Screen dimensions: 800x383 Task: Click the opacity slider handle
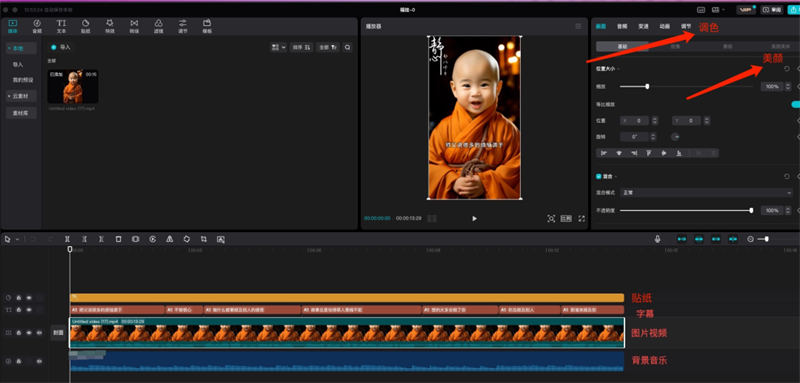click(751, 210)
